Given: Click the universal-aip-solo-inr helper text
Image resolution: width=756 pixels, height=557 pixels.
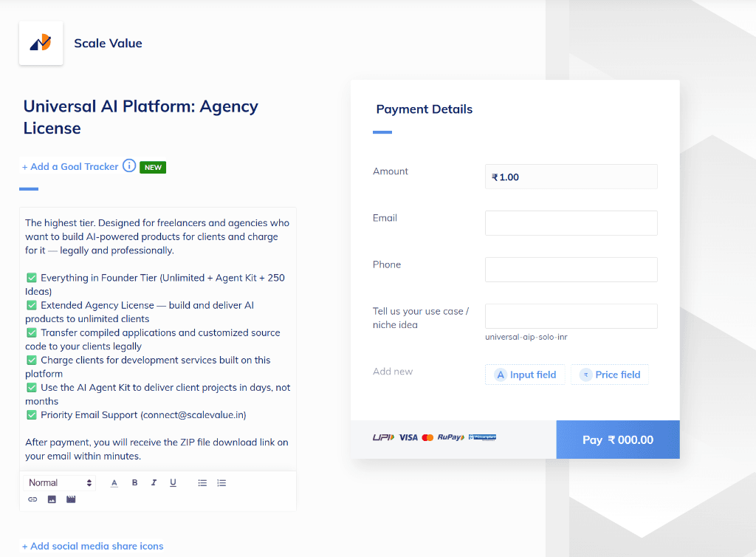Looking at the screenshot, I should click(526, 337).
